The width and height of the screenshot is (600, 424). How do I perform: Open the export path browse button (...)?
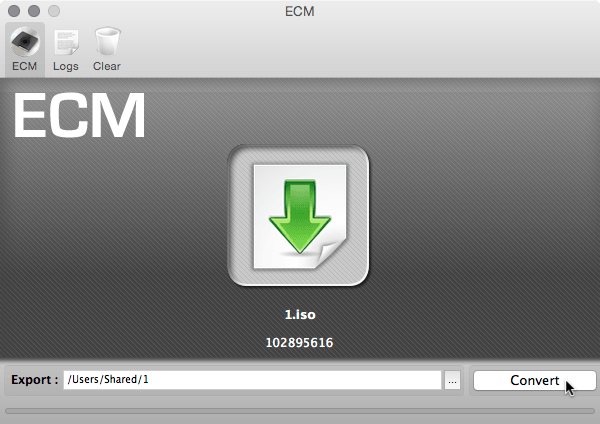tap(452, 380)
